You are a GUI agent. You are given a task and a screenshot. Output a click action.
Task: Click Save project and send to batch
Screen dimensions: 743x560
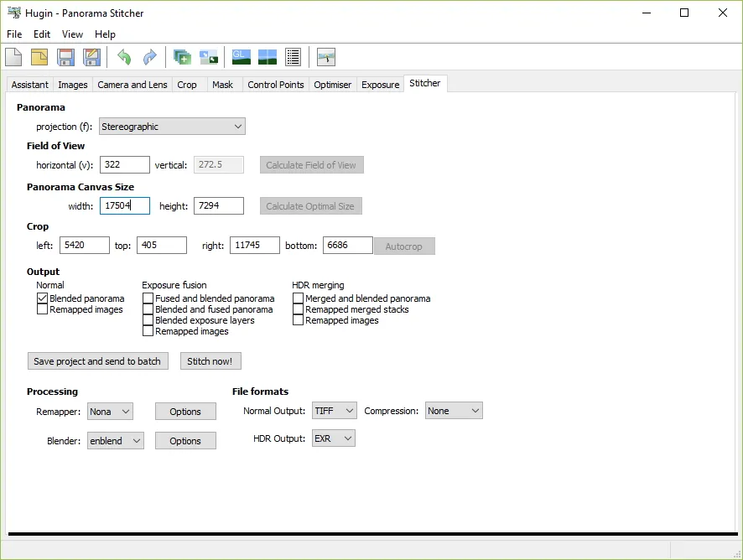[97, 361]
